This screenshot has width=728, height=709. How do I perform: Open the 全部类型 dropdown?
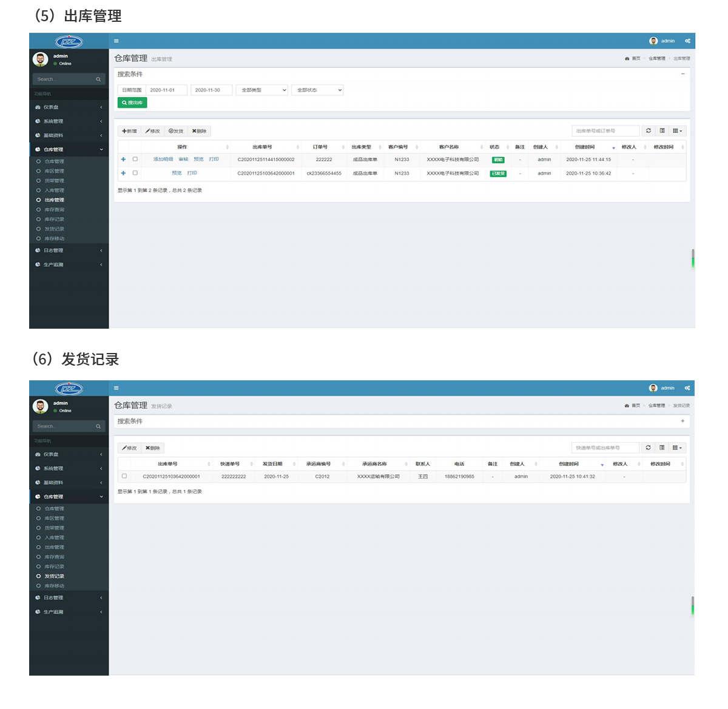click(263, 90)
